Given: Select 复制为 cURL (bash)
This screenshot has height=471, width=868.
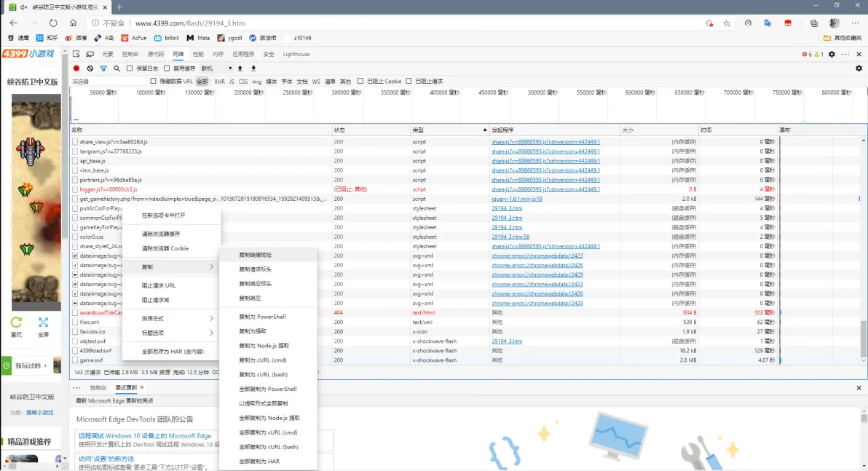Looking at the screenshot, I should (268, 375).
